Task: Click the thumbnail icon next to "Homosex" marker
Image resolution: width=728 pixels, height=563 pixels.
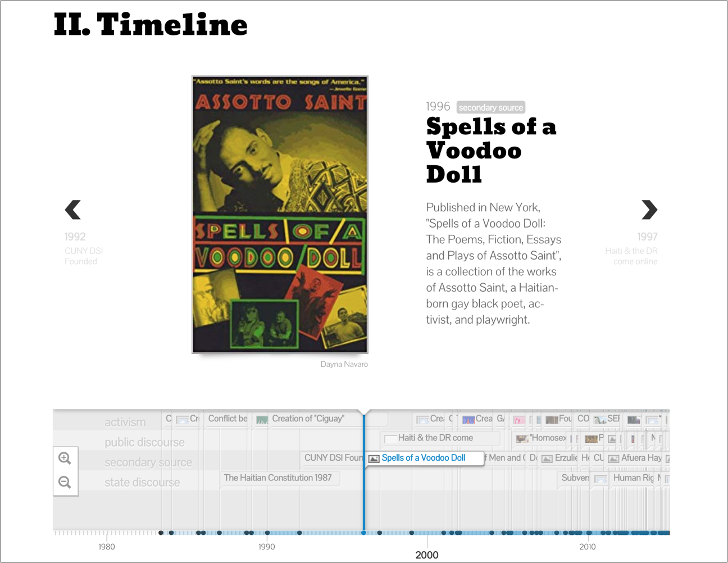Action: [x=522, y=438]
